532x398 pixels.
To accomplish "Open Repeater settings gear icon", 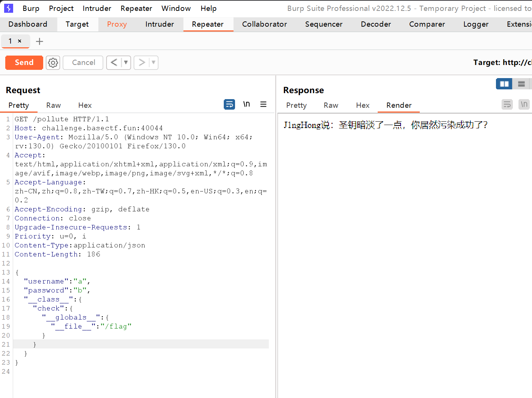I will pos(53,63).
